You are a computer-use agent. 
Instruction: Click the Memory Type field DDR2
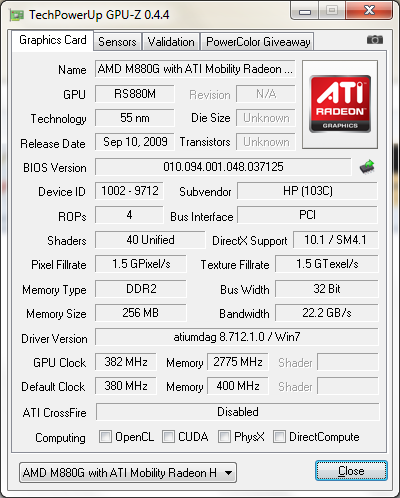[x=141, y=289]
